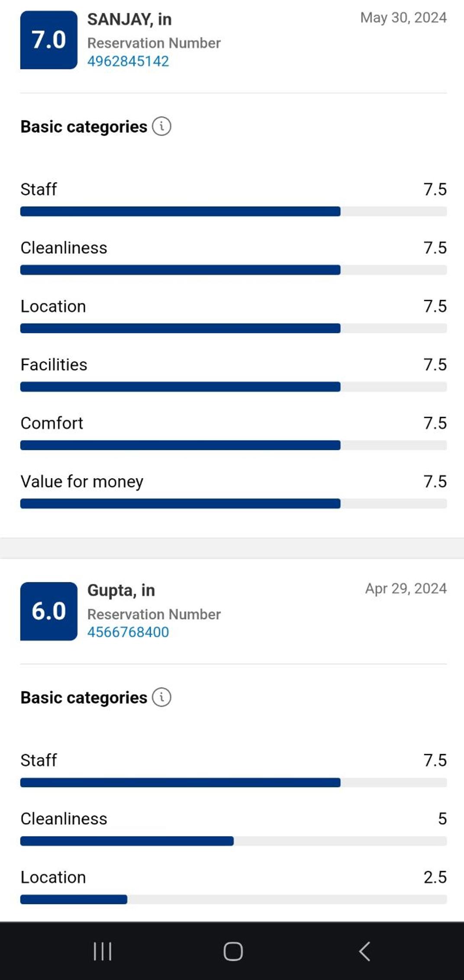
Task: Tap the May 30, 2024 review date
Action: [403, 18]
